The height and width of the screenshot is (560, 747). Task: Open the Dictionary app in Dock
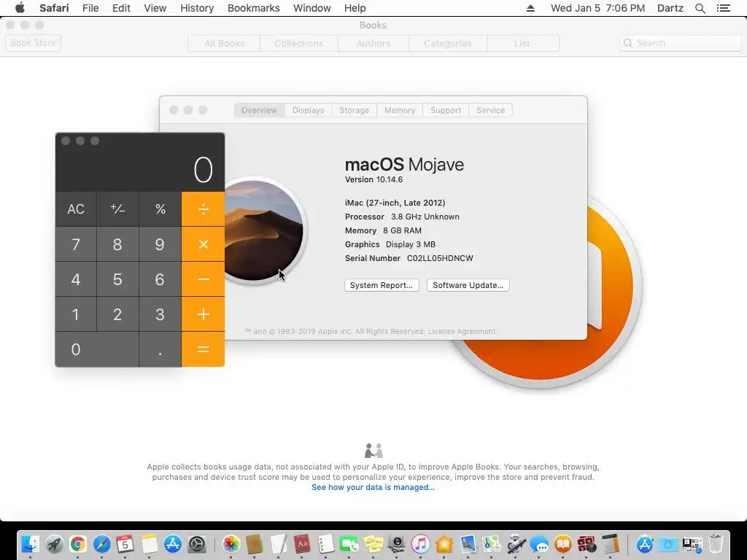pyautogui.click(x=302, y=544)
